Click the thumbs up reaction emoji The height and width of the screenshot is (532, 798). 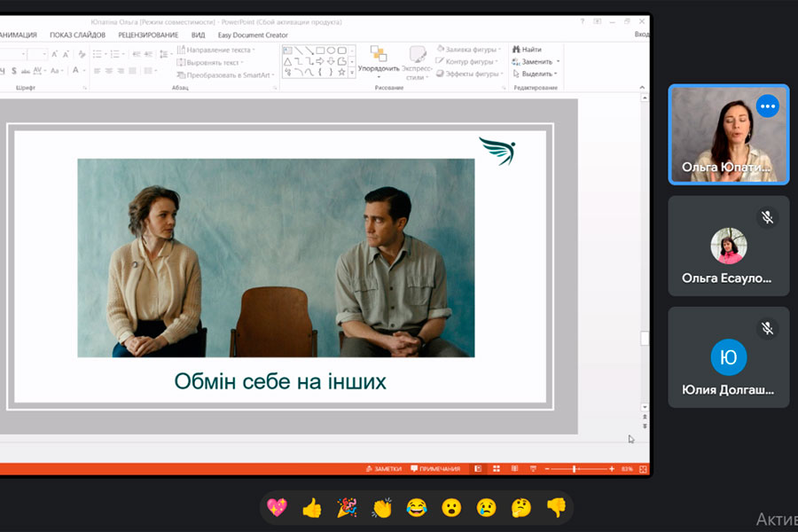311,508
